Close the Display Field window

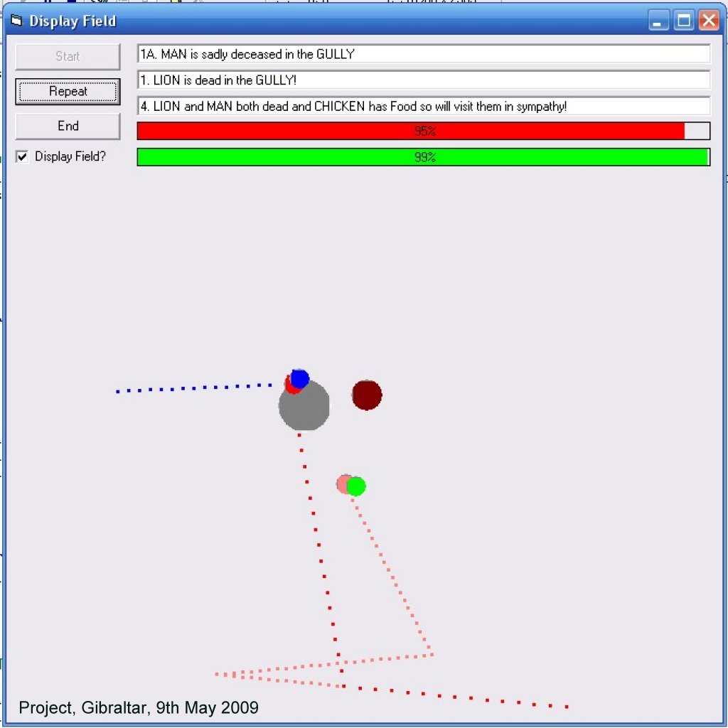709,21
